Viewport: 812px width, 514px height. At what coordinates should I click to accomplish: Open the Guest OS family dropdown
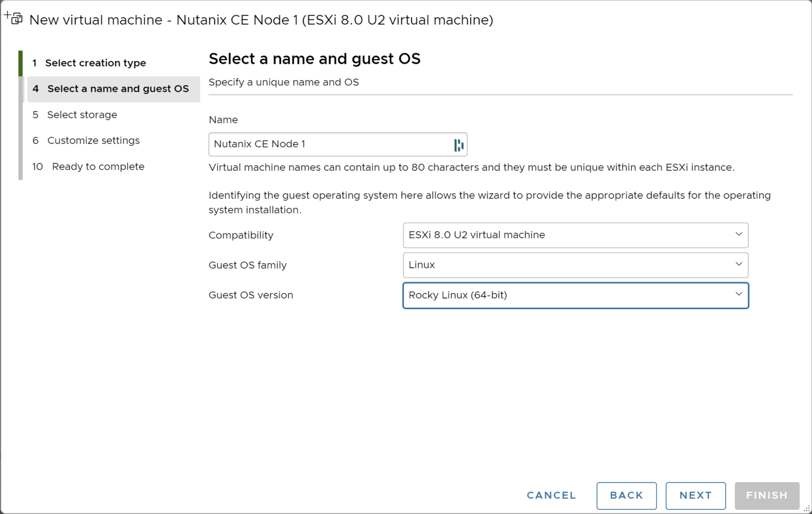pyautogui.click(x=575, y=265)
